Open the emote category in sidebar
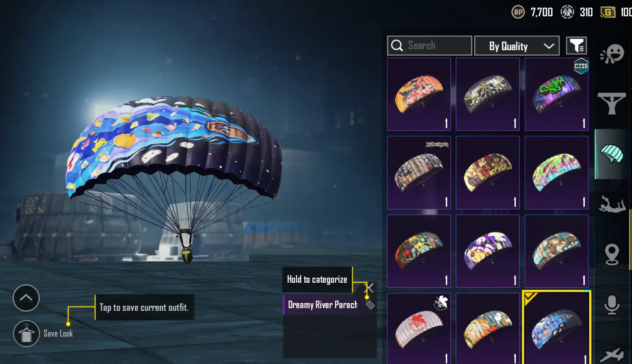632x364 pixels. [x=612, y=54]
